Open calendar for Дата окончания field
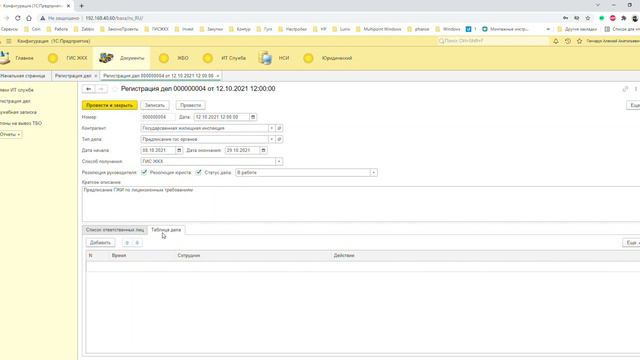 (263, 151)
